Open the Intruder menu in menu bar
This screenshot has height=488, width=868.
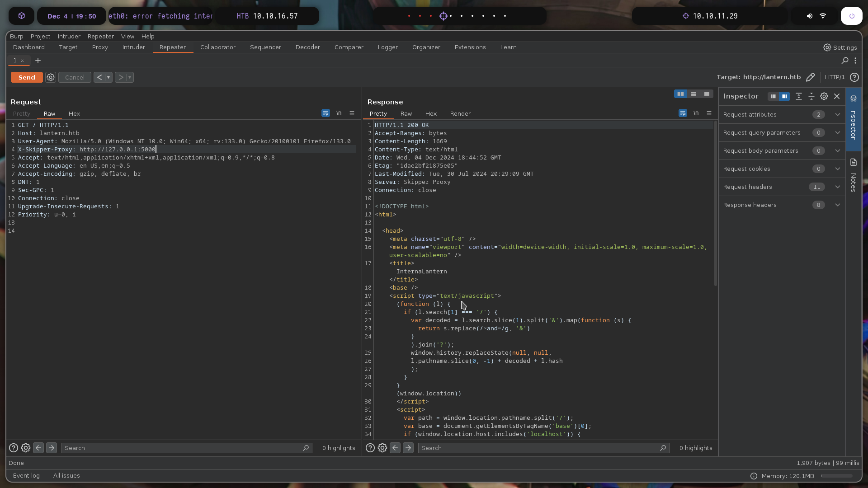(x=69, y=36)
